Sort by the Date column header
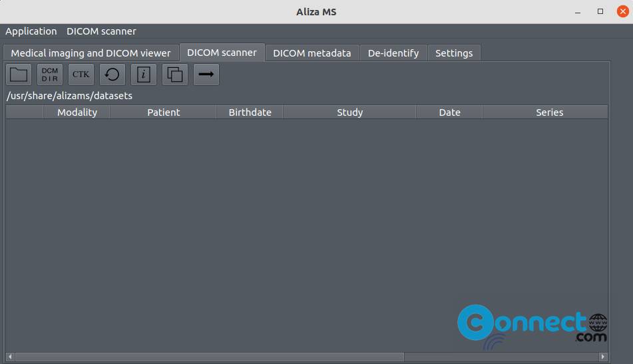Viewport: 633px width, 364px height. 449,112
